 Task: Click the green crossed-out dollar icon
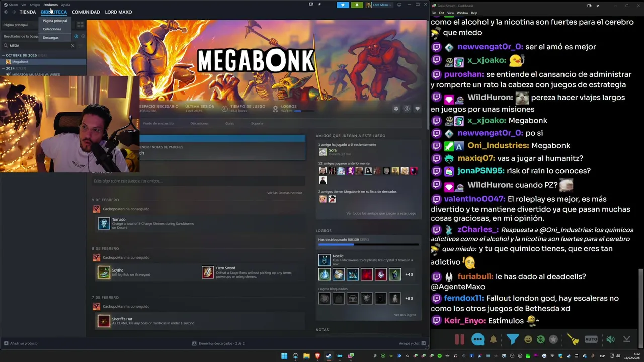pos(541,339)
